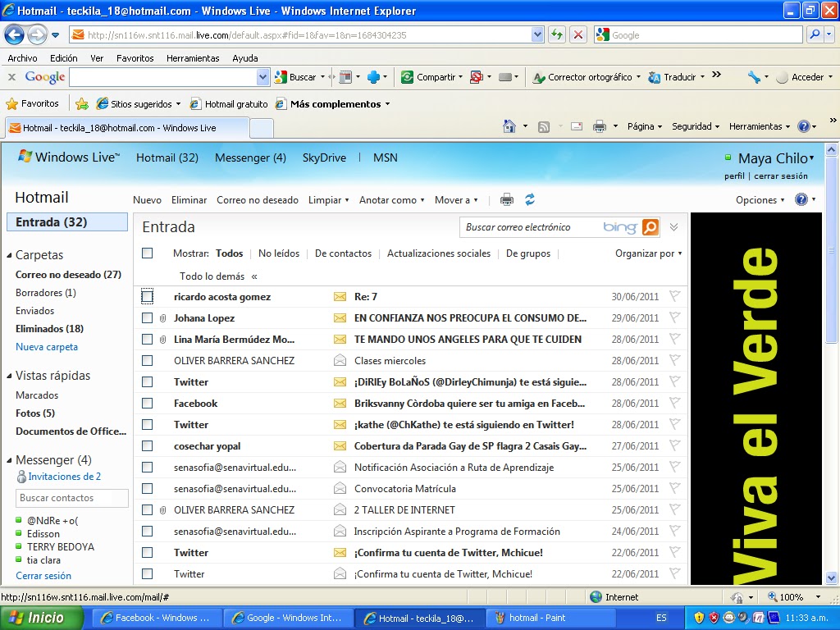Click the Stop loading red X icon
Image resolution: width=840 pixels, height=630 pixels.
tap(578, 34)
